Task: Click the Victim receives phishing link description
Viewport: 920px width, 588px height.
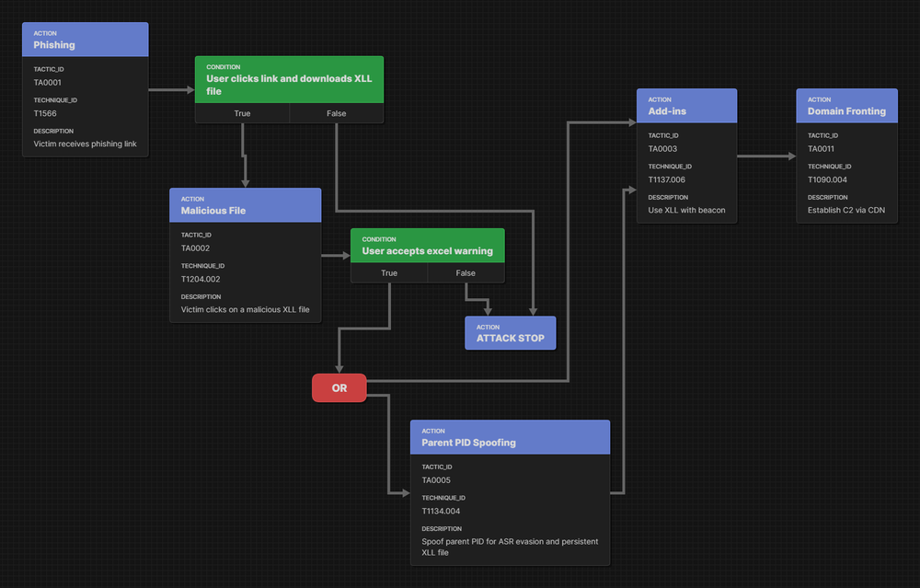Action: tap(85, 144)
